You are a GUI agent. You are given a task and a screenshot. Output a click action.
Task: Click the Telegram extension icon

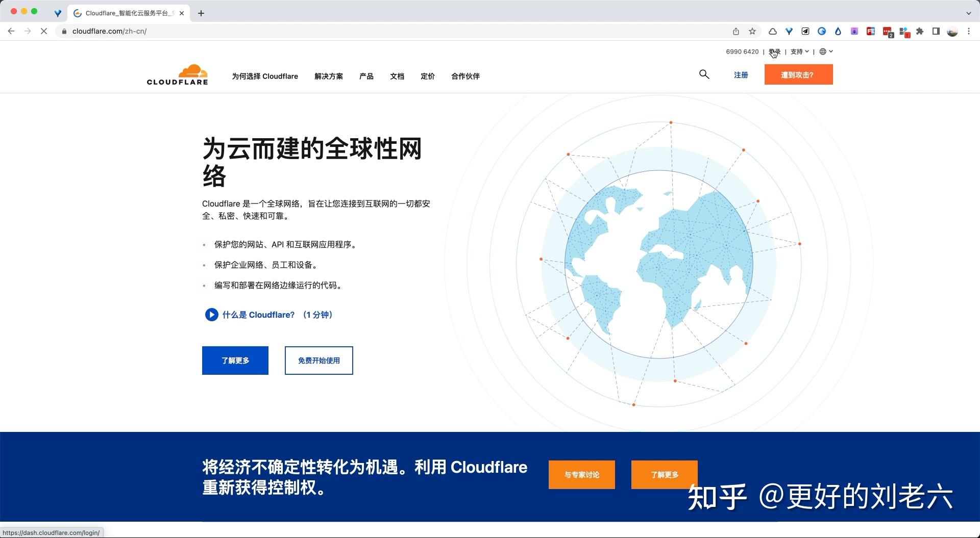pos(805,31)
